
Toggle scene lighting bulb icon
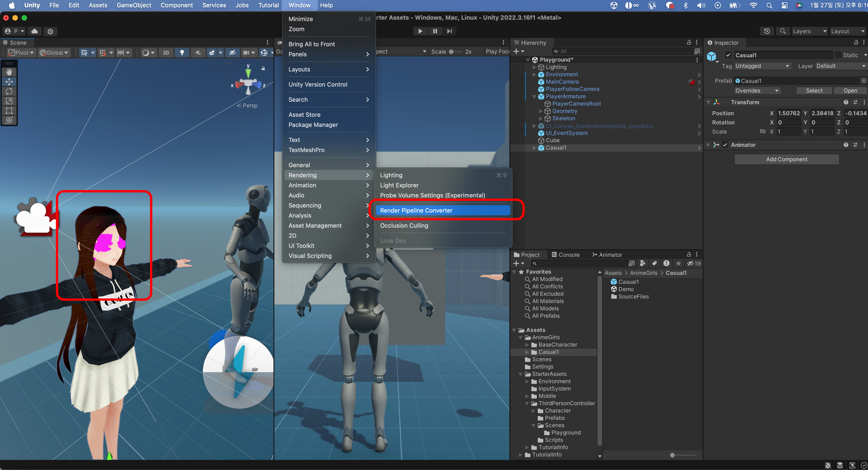coord(182,52)
